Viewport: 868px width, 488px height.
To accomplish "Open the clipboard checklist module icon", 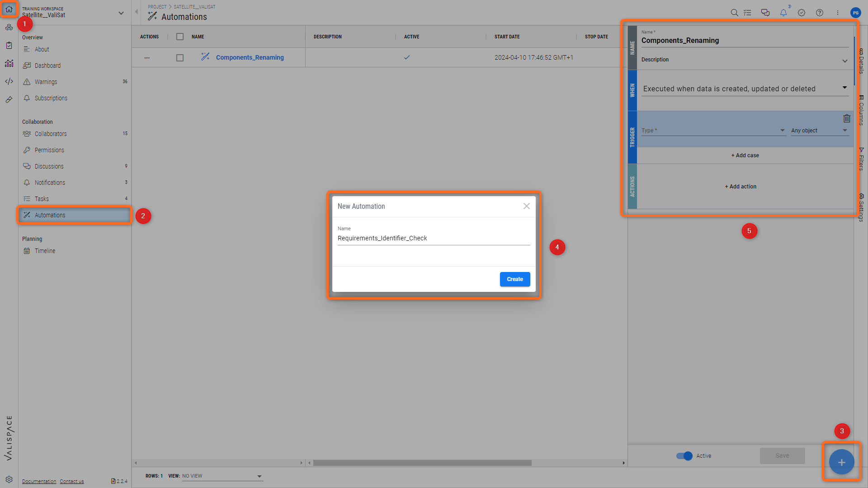I will tap(9, 45).
